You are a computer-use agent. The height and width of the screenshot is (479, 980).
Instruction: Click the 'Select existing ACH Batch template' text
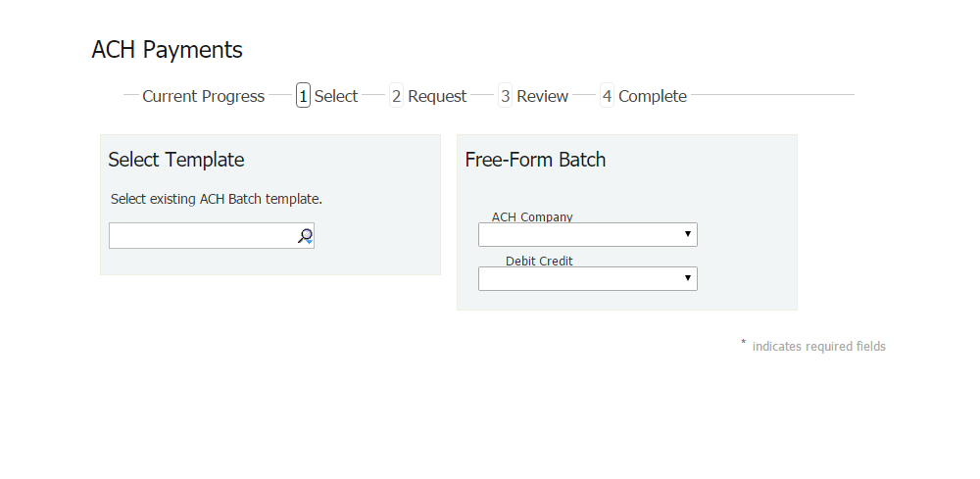[x=217, y=199]
